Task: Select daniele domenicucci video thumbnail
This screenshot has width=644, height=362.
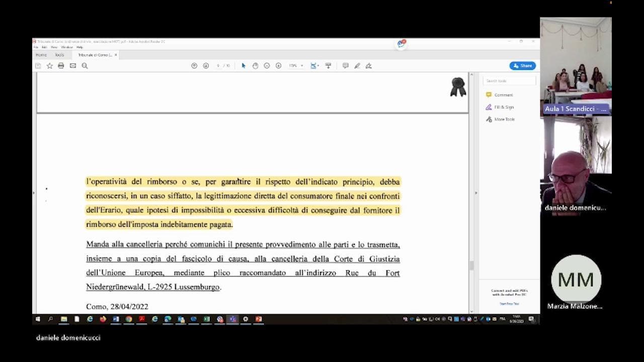Action: click(576, 165)
